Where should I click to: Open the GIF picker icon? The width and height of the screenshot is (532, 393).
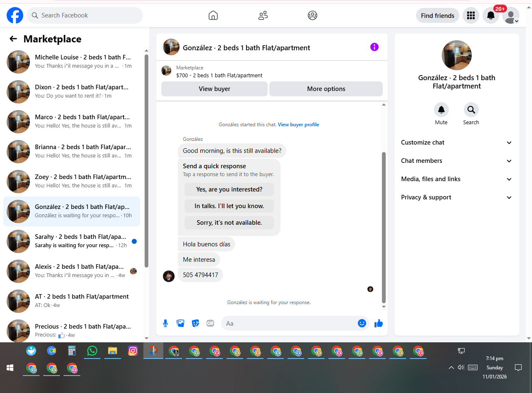[210, 323]
